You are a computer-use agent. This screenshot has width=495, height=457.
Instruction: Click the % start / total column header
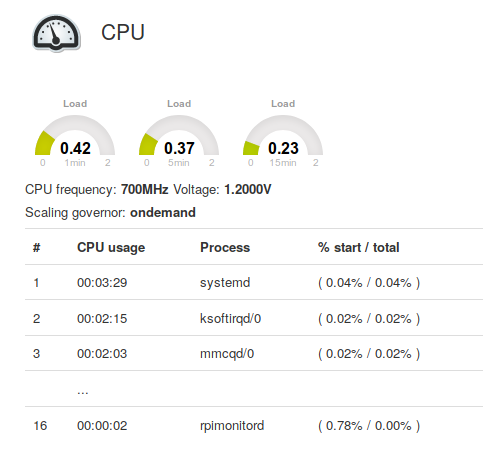pos(358,247)
